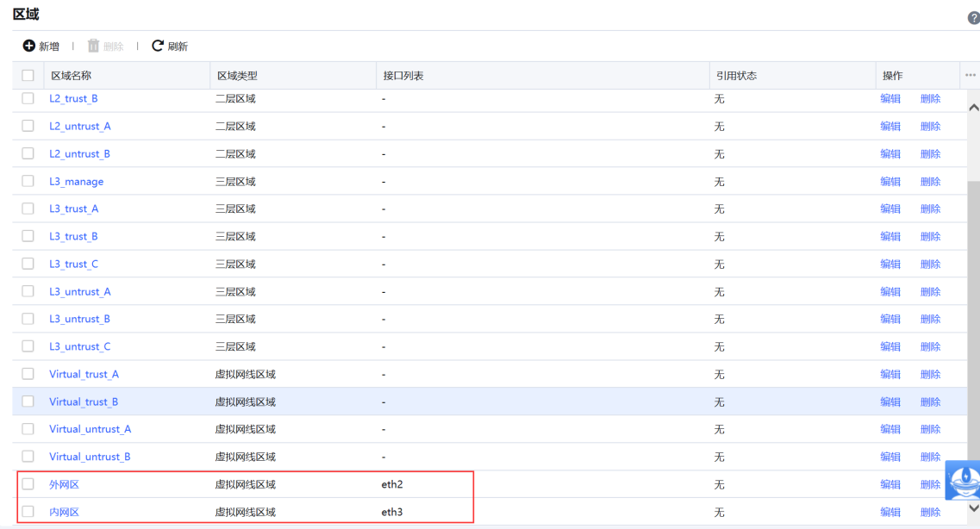The image size is (980, 529).
Task: Open the column settings ellipsis icon
Action: pyautogui.click(x=971, y=76)
